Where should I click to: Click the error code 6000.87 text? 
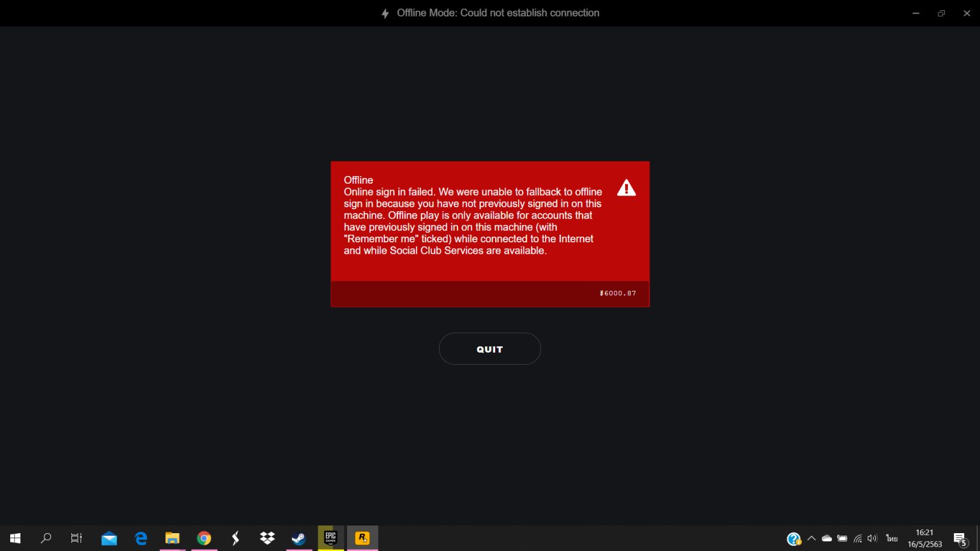(x=618, y=293)
